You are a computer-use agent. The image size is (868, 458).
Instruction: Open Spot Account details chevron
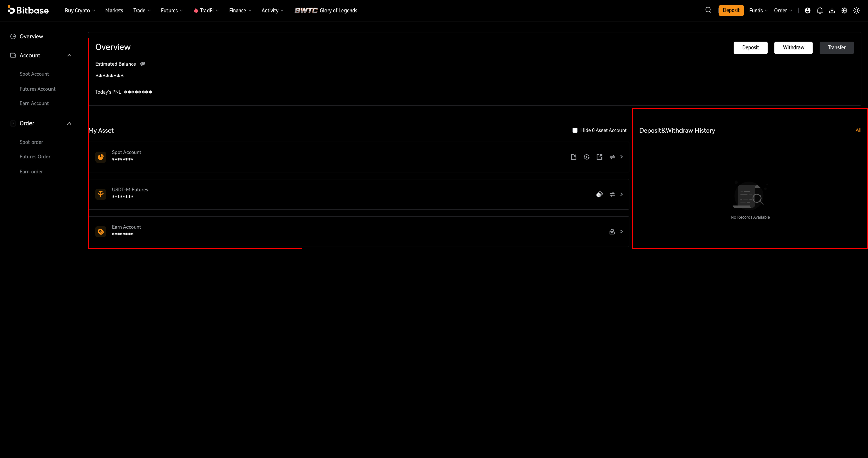point(622,157)
